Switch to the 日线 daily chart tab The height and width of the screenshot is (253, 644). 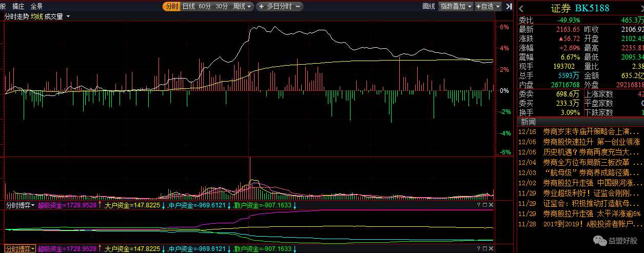pos(189,7)
